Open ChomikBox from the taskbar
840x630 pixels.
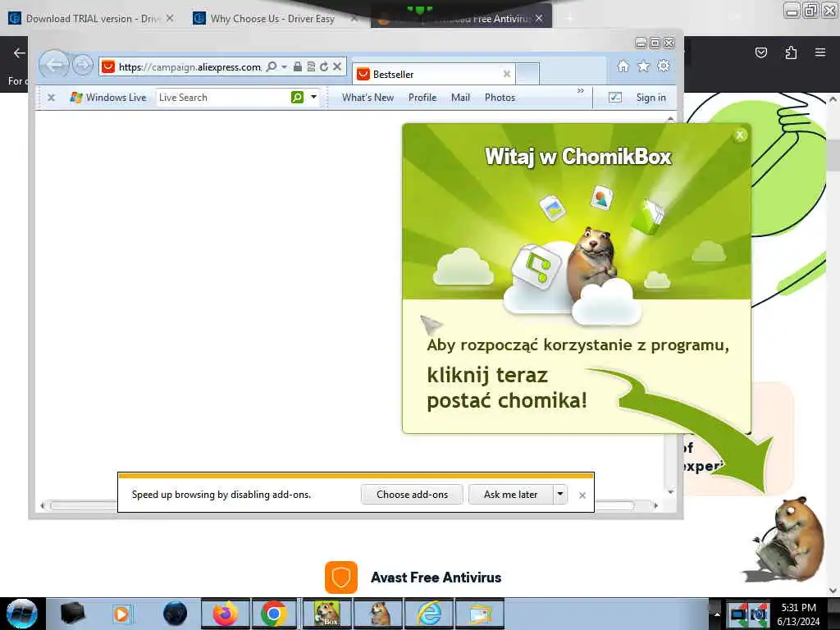click(x=326, y=614)
